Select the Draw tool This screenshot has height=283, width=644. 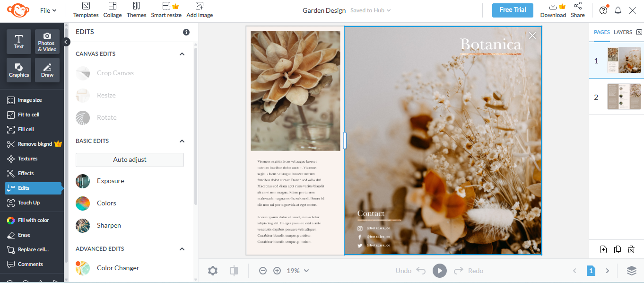pyautogui.click(x=47, y=70)
